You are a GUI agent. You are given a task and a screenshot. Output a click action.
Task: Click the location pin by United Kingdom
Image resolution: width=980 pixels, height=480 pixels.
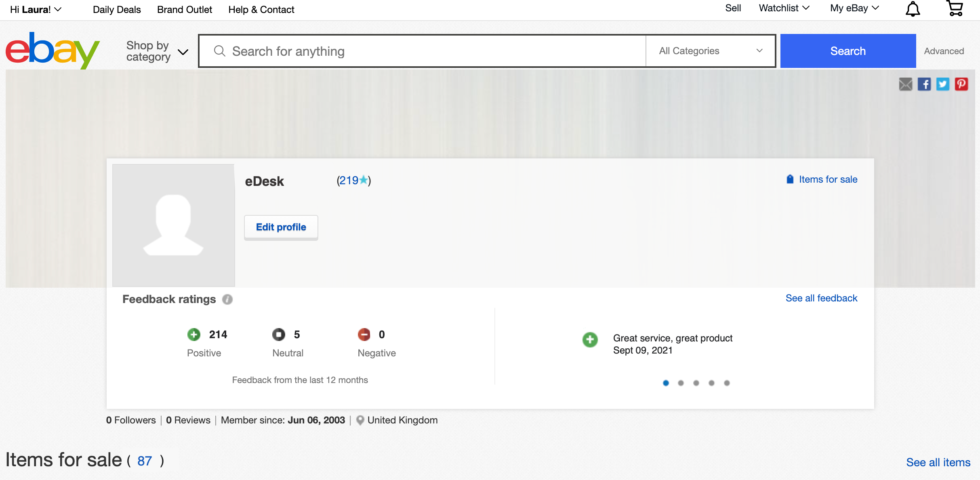pyautogui.click(x=360, y=420)
